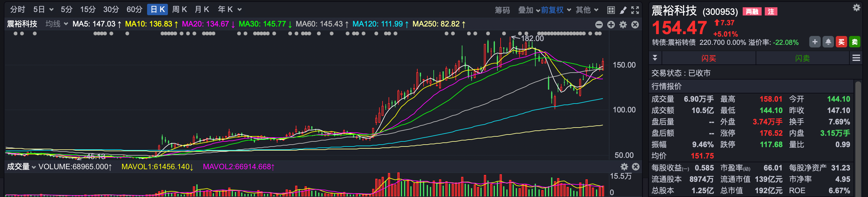
Task: Open the quote panel hamburger menu
Action: (856, 58)
